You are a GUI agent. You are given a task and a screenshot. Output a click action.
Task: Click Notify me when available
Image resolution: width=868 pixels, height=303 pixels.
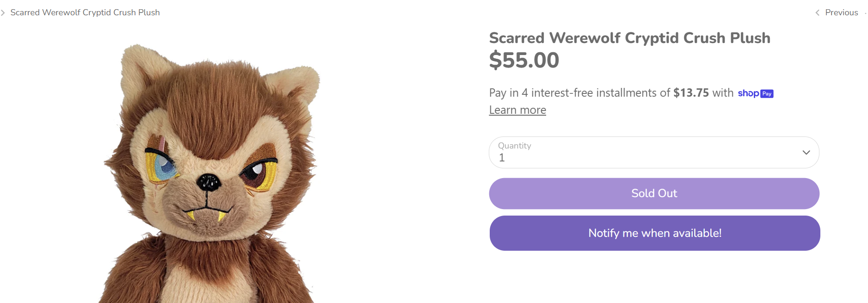pos(654,233)
